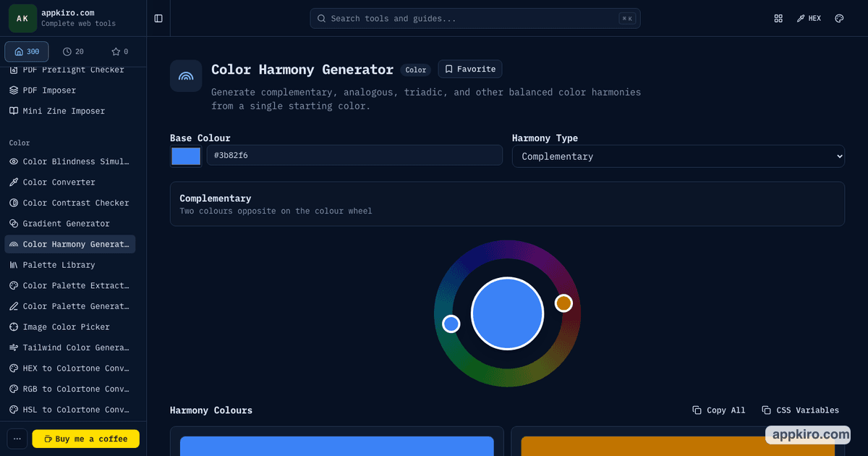Open PDF Preflight Checker tool

[x=70, y=69]
